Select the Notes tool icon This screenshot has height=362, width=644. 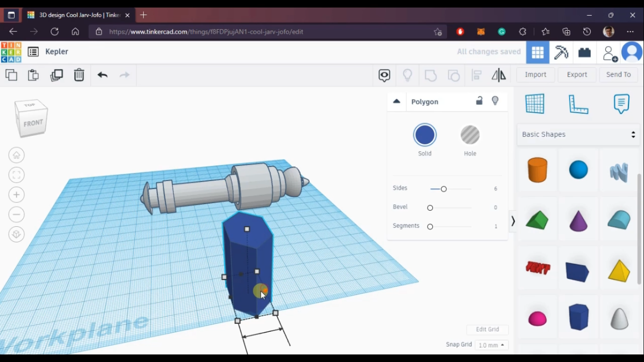click(621, 104)
